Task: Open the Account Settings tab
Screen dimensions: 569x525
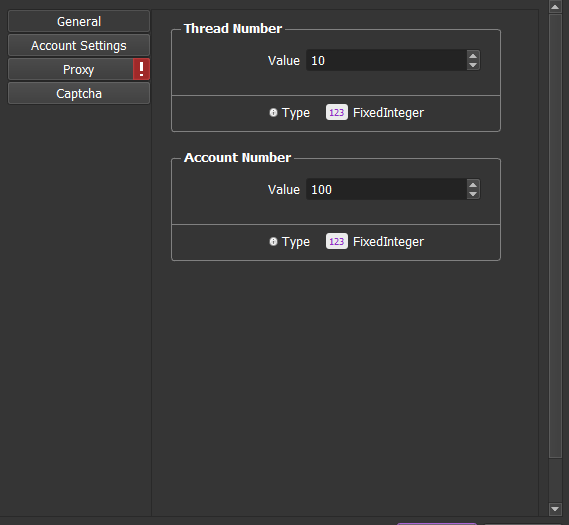Action: [79, 45]
